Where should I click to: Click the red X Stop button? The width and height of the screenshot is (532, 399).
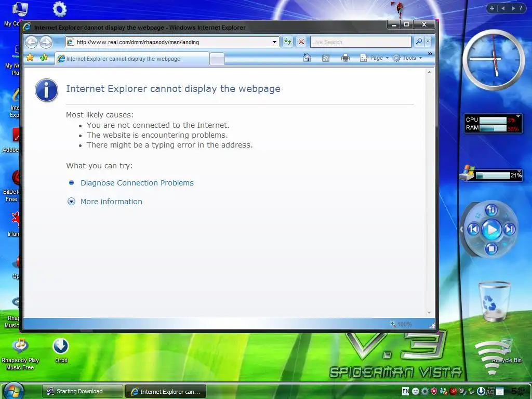coord(301,42)
